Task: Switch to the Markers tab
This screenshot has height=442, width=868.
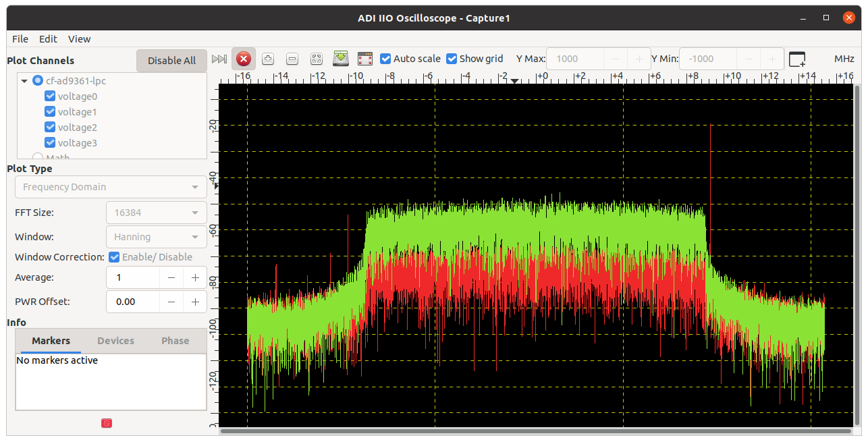Action: click(51, 341)
